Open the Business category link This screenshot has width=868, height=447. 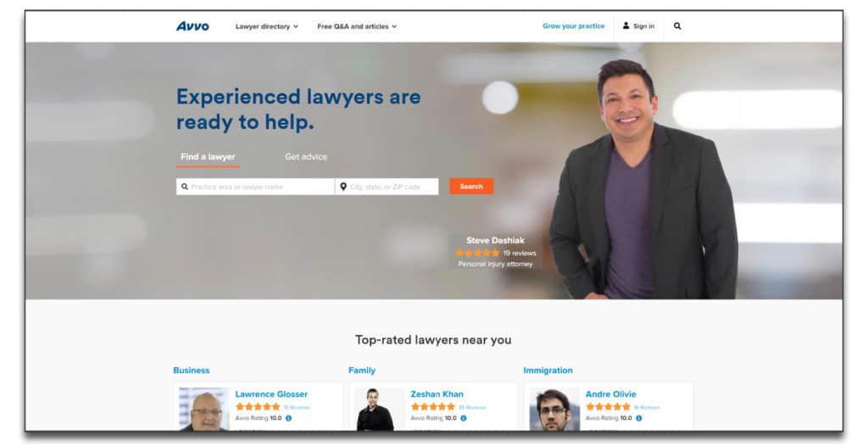(x=192, y=370)
